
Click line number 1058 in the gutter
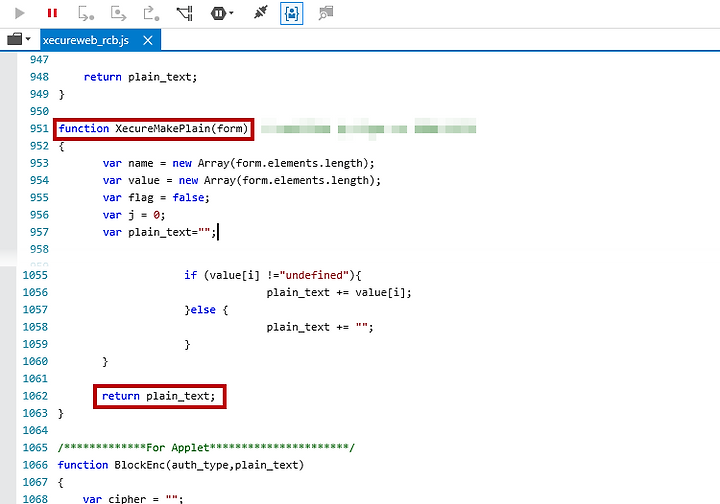[35, 327]
